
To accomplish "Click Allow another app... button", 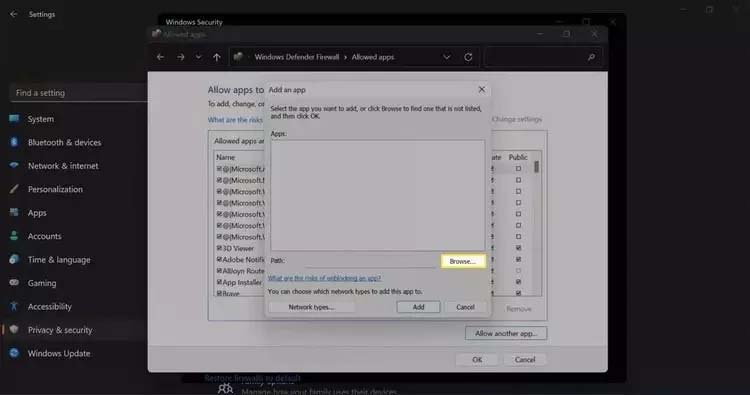I will (x=506, y=333).
